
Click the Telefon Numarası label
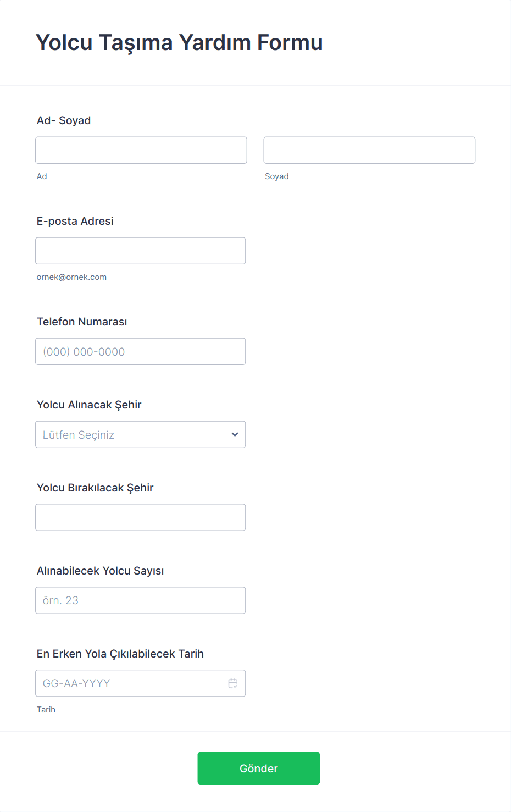coord(82,322)
